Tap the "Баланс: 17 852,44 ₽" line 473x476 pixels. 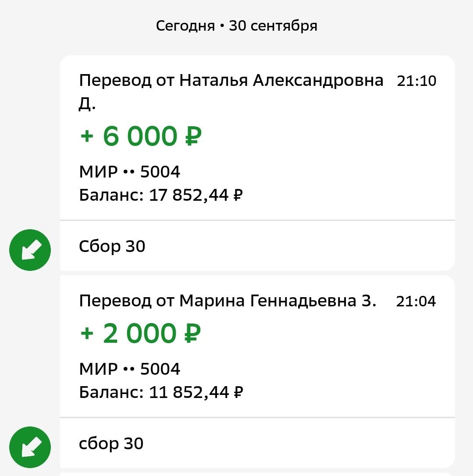tap(160, 195)
